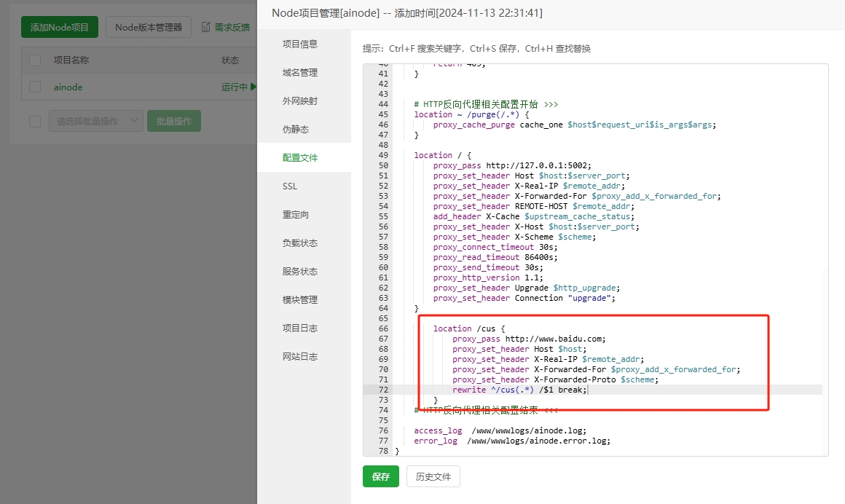Open the ainode project link
Viewport: 845px width, 504px height.
tap(68, 87)
